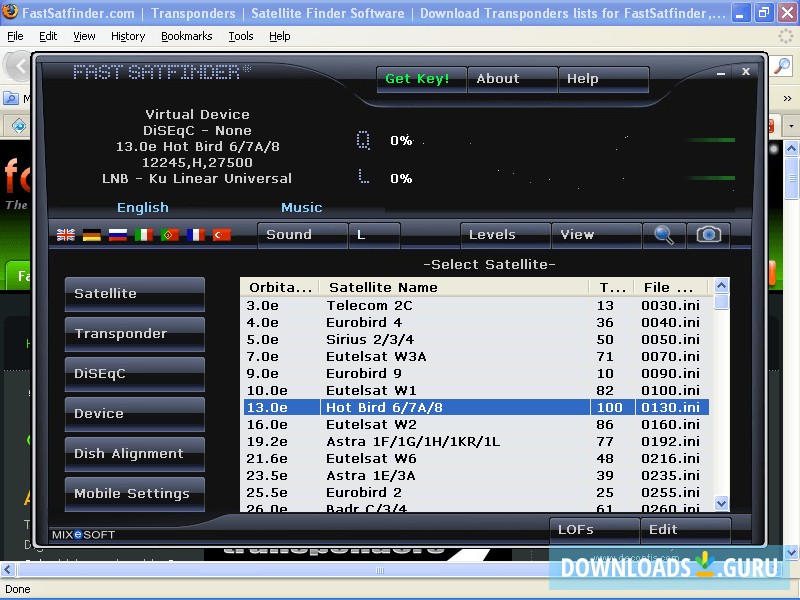This screenshot has width=800, height=600.
Task: Select Hot Bird 6/7A/8 satellite row
Action: click(474, 407)
